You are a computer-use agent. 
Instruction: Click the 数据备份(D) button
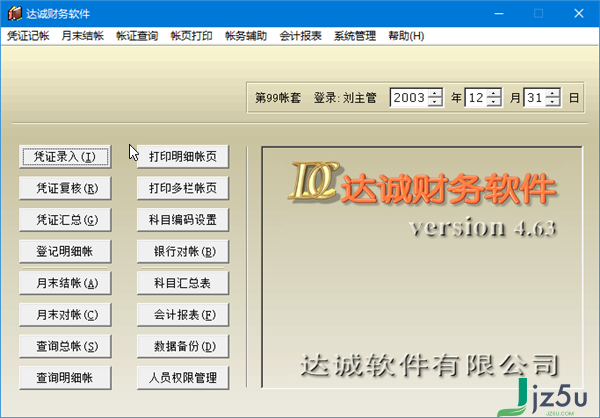click(183, 346)
